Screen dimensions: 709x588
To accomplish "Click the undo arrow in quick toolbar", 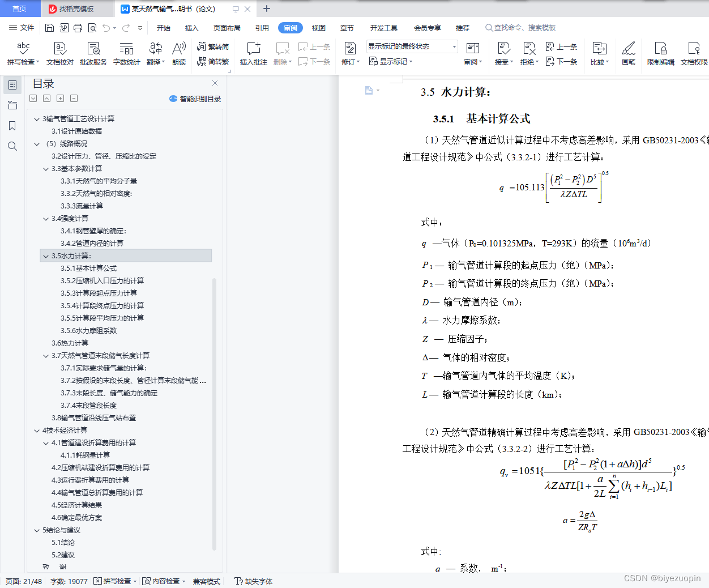I will click(106, 28).
